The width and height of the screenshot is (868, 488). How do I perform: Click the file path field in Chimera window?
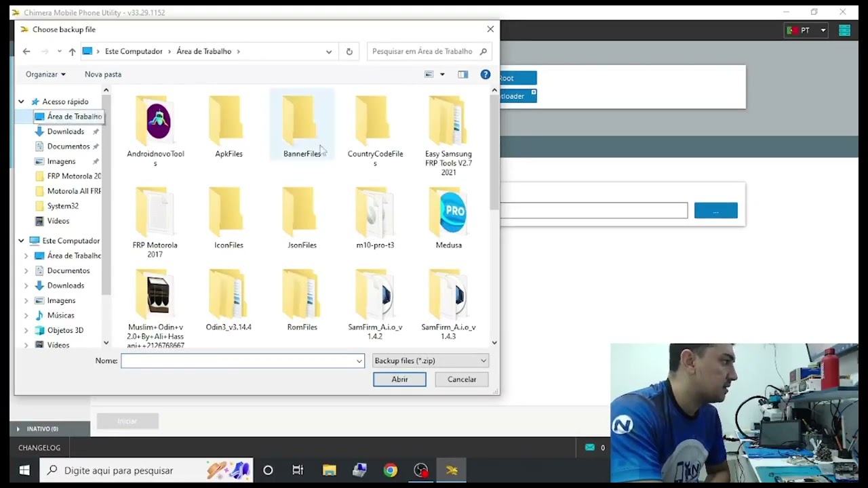[593, 211]
